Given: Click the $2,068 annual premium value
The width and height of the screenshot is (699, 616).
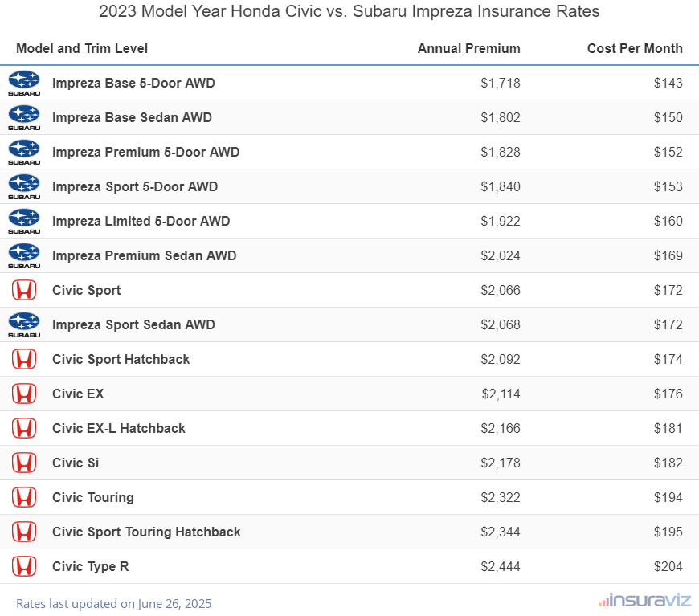Looking at the screenshot, I should click(x=501, y=325).
